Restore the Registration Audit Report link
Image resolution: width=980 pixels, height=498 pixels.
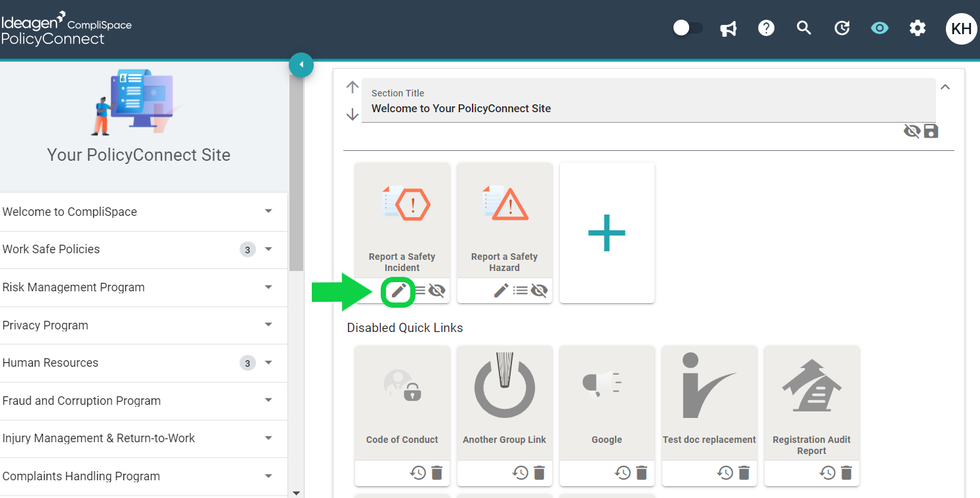[828, 472]
